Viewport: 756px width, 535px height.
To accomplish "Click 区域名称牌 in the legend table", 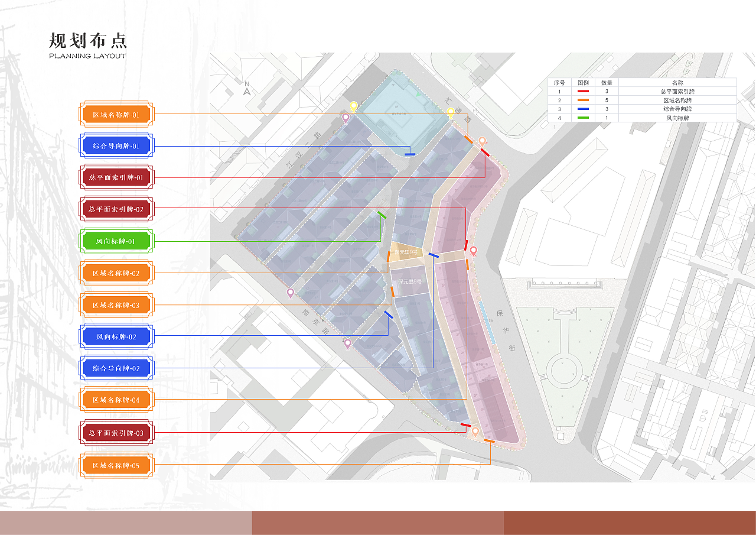I will click(677, 100).
